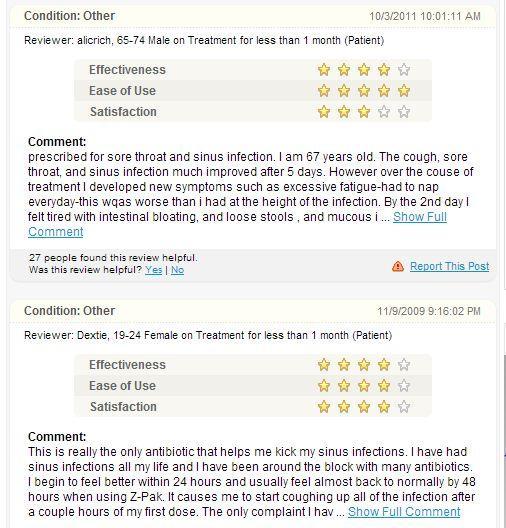Click the 10/3/2011 10:01:11 AM timestamp
506x528 pixels.
pos(425,16)
